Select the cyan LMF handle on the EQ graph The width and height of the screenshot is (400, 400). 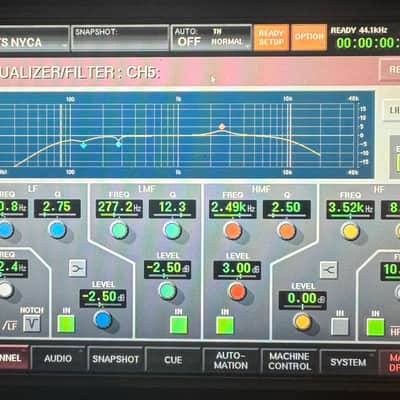tap(118, 144)
